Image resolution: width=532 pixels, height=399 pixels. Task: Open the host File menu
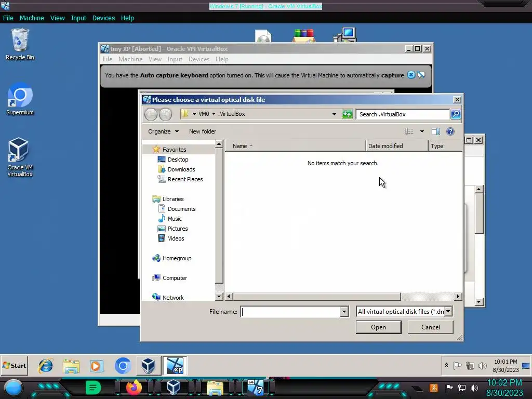point(8,18)
